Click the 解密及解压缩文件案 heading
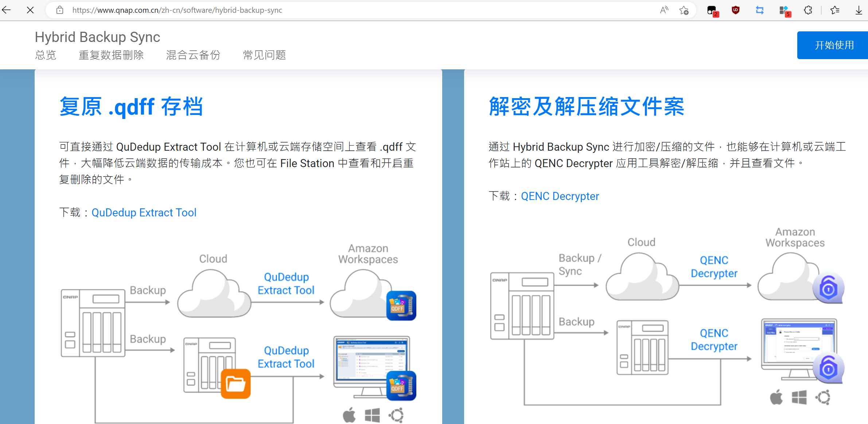This screenshot has width=868, height=424. pos(586,107)
